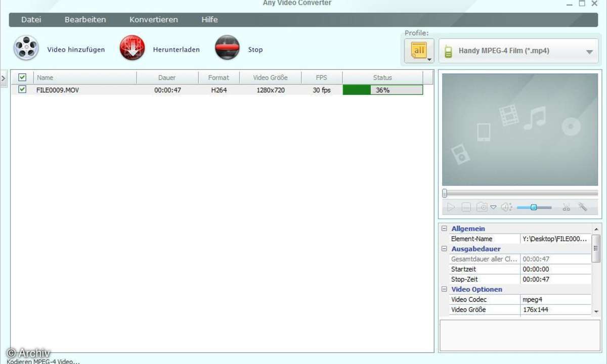Click the play button in the preview player
Viewport: 607px width, 364px height.
pyautogui.click(x=451, y=207)
